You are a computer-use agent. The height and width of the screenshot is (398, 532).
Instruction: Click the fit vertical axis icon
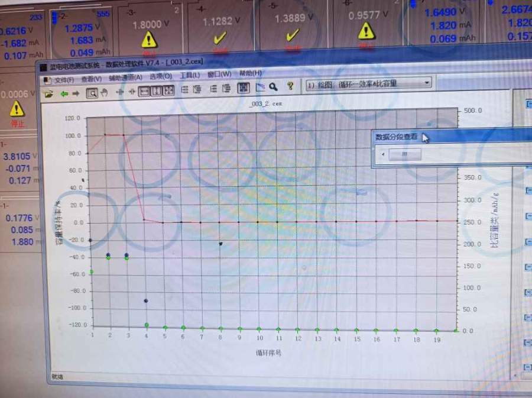[x=157, y=90]
